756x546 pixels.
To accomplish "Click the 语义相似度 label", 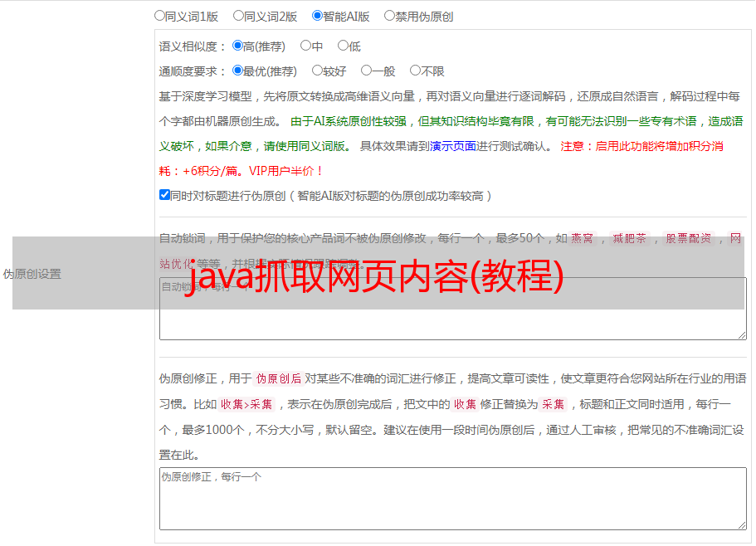I will click(x=192, y=46).
